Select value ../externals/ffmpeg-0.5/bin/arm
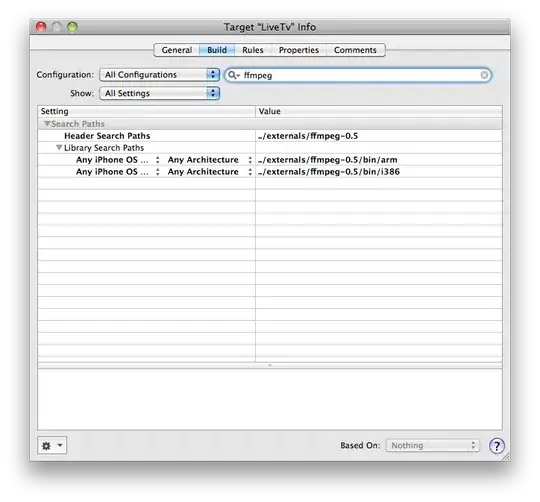This screenshot has height=502, width=540. pos(328,160)
